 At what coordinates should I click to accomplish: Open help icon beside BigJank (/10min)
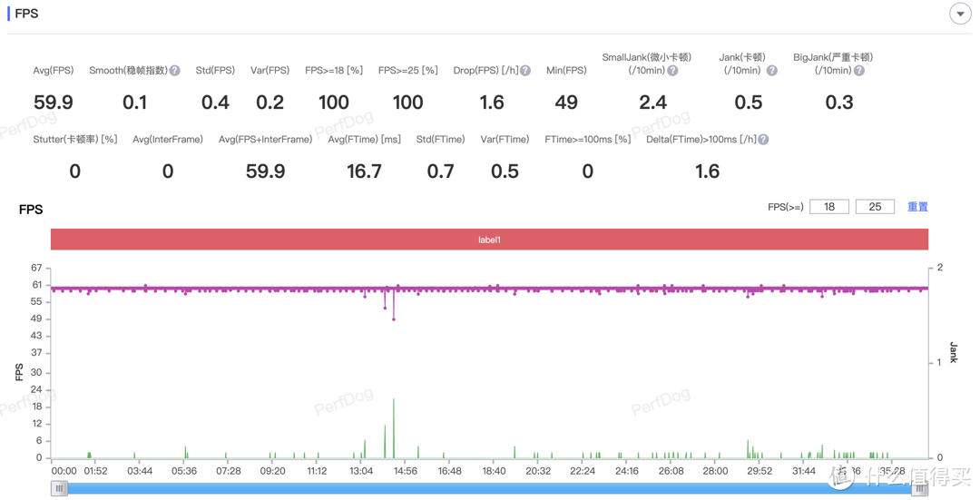coord(859,71)
